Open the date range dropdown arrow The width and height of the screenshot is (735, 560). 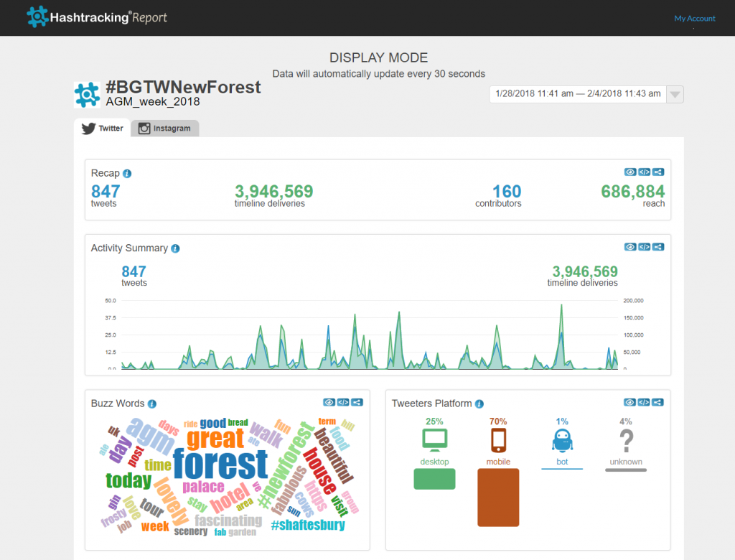click(675, 95)
